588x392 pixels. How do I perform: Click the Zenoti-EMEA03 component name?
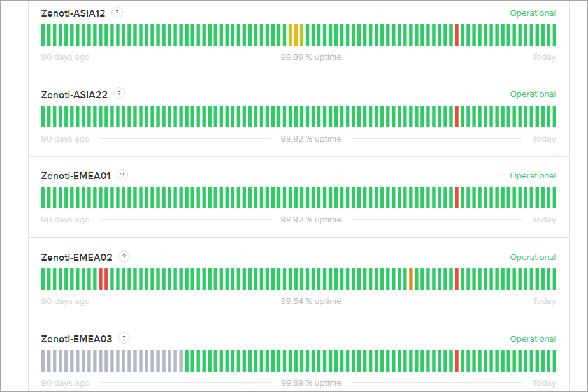[x=77, y=339]
